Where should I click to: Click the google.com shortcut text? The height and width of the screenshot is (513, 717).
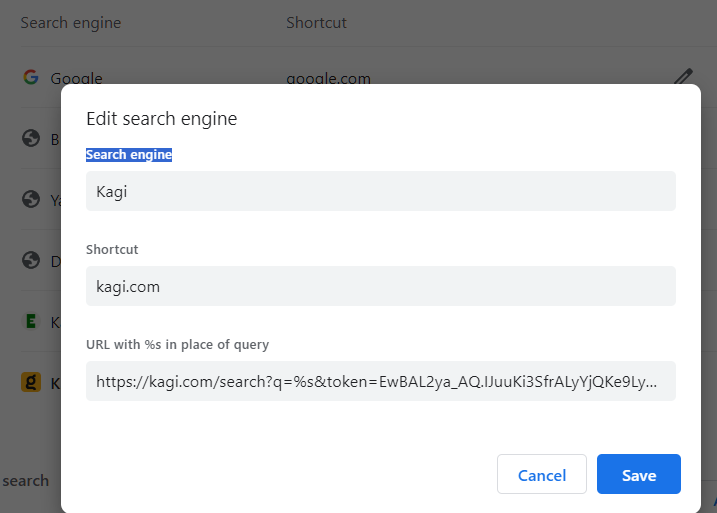point(328,78)
